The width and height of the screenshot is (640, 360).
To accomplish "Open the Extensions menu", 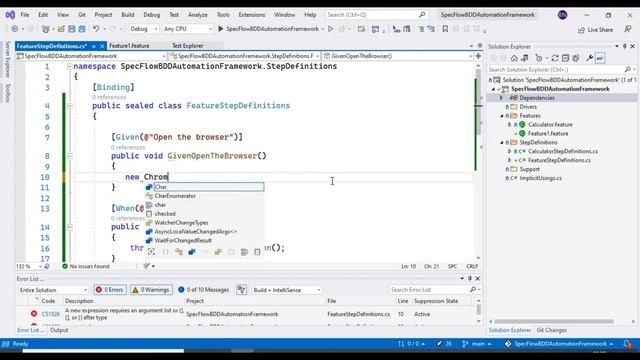I will [x=251, y=15].
